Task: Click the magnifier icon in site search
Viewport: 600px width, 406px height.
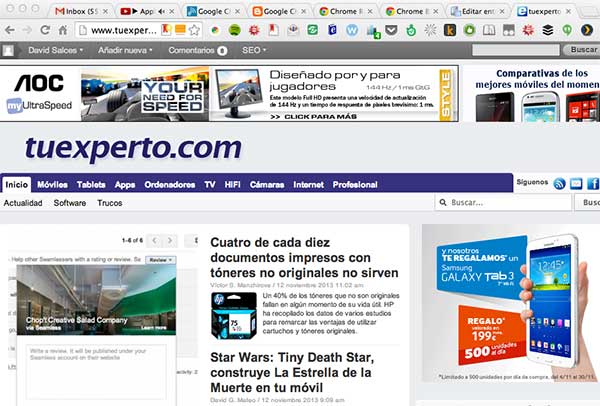Action: [x=443, y=202]
